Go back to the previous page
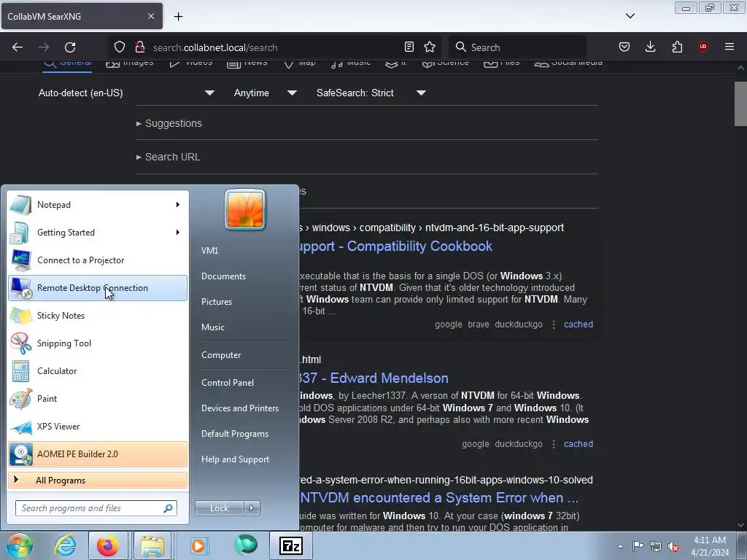 point(18,47)
